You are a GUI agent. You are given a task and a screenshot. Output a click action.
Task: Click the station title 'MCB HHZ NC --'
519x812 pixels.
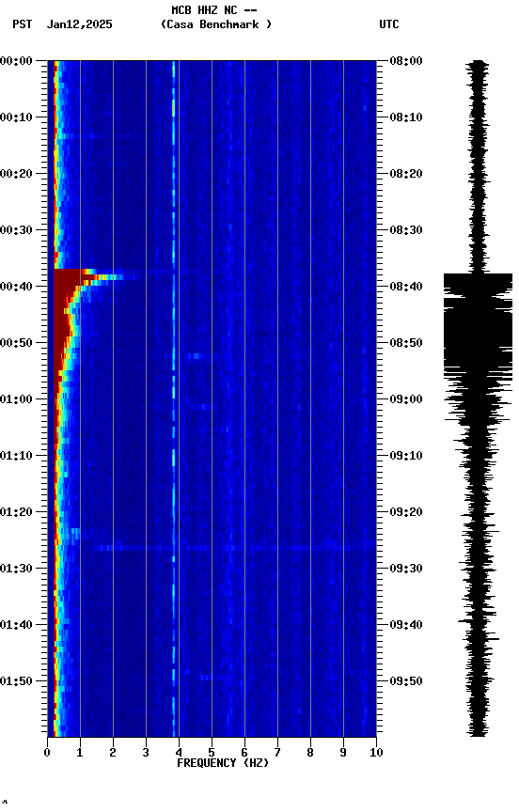pos(214,10)
